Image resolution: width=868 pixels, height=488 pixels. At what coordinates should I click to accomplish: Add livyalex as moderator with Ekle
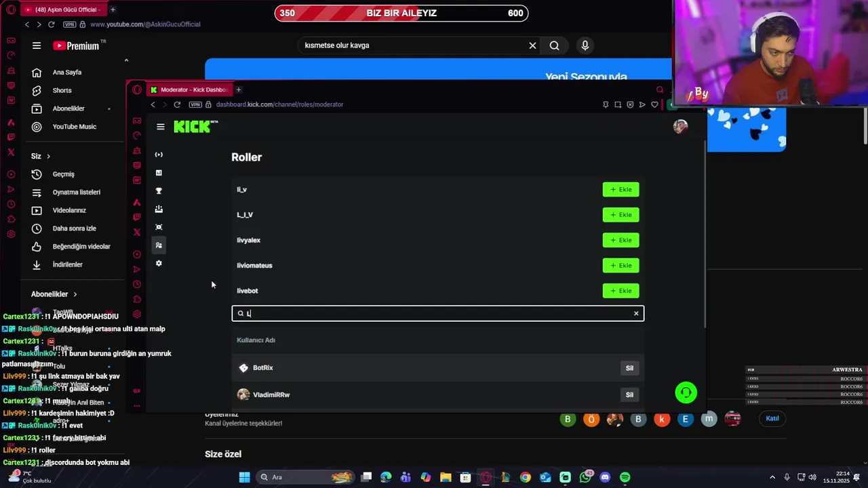620,240
